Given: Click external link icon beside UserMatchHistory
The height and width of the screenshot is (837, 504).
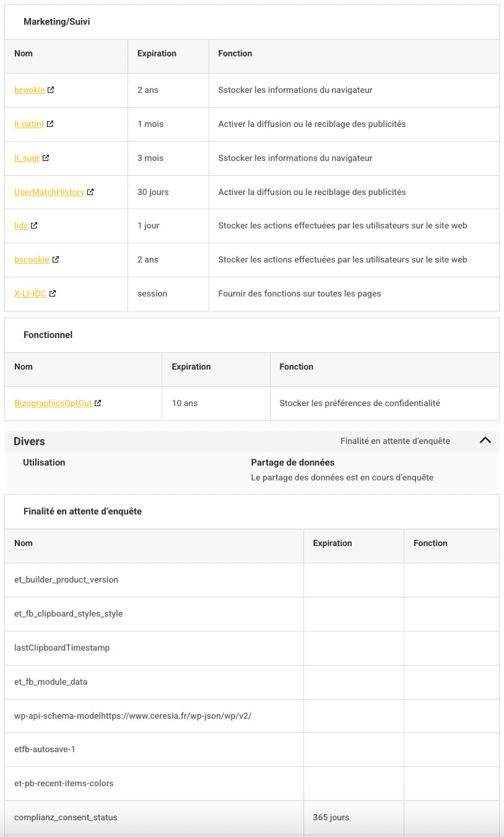Looking at the screenshot, I should 90,192.
